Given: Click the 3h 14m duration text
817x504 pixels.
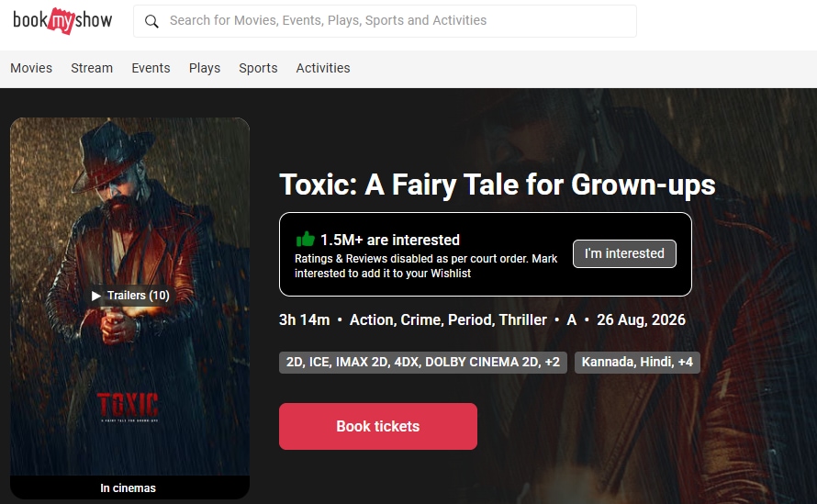Looking at the screenshot, I should [x=304, y=319].
